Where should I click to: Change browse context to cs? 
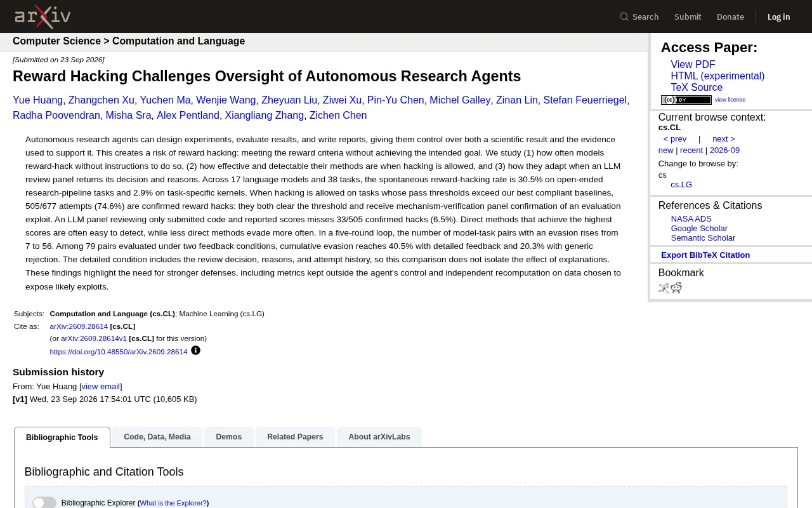[662, 175]
